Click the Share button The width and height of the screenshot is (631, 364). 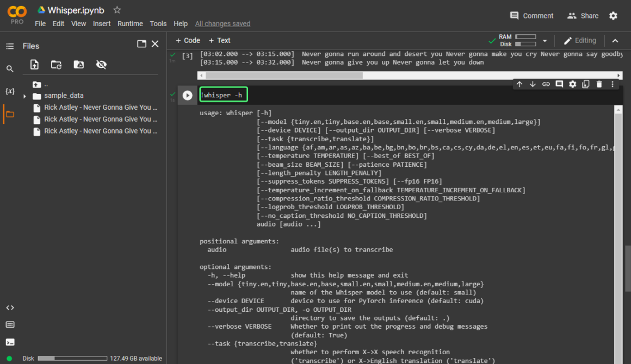coord(583,16)
